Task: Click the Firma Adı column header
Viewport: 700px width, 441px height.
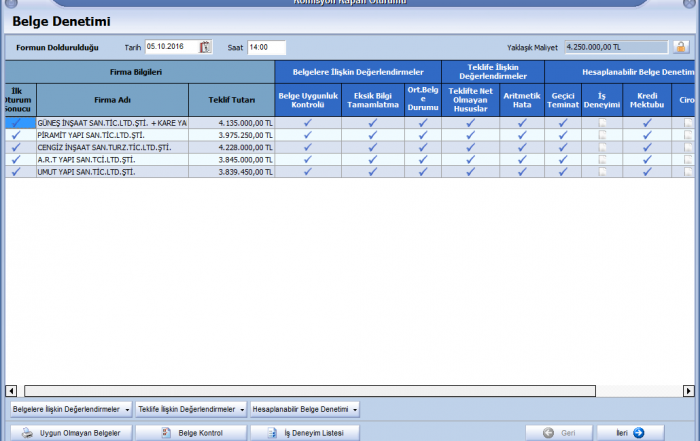Action: tap(112, 100)
